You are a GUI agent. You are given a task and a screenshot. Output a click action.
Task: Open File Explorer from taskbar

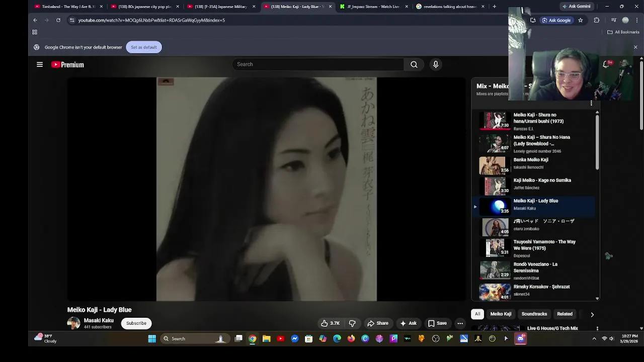267,338
